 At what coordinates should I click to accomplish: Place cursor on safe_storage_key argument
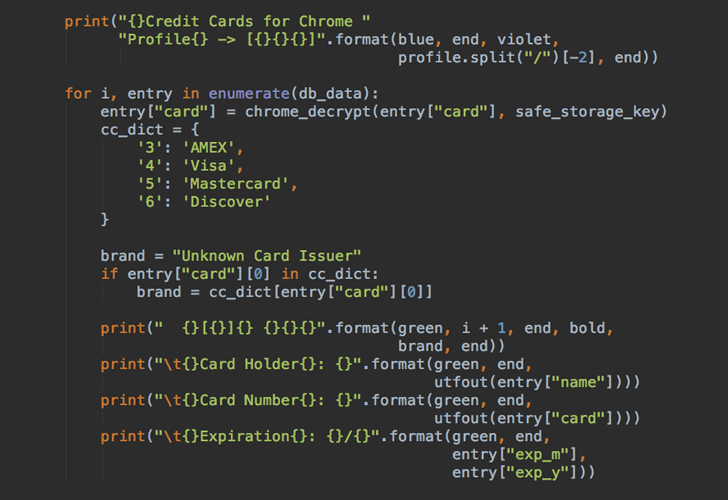tap(587, 112)
